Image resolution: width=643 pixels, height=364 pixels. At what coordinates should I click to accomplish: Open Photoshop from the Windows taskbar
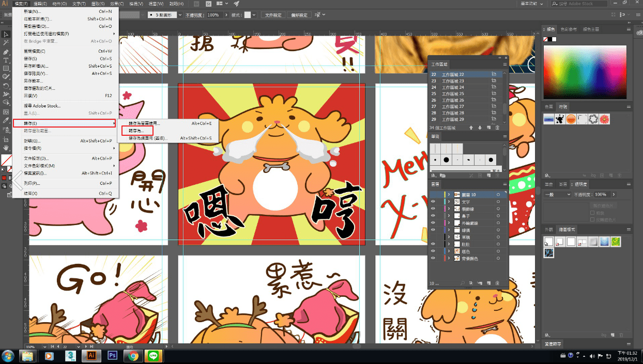point(112,356)
